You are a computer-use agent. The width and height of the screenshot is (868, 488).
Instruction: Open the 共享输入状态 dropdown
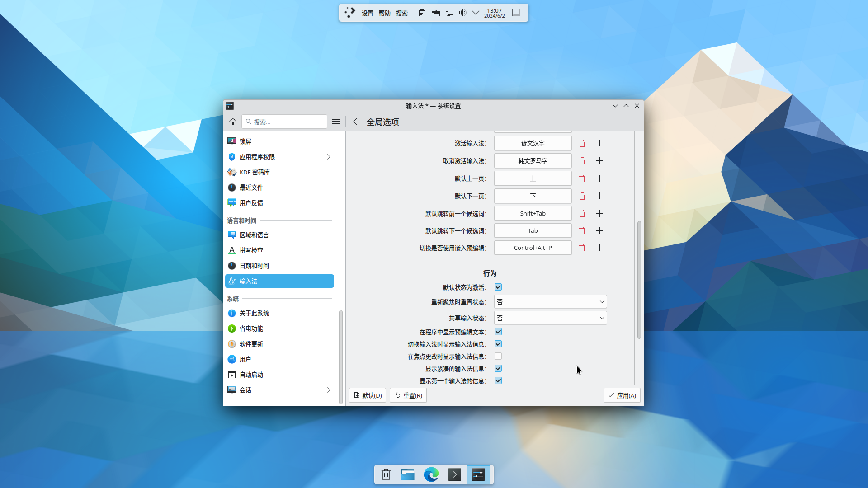tap(550, 318)
